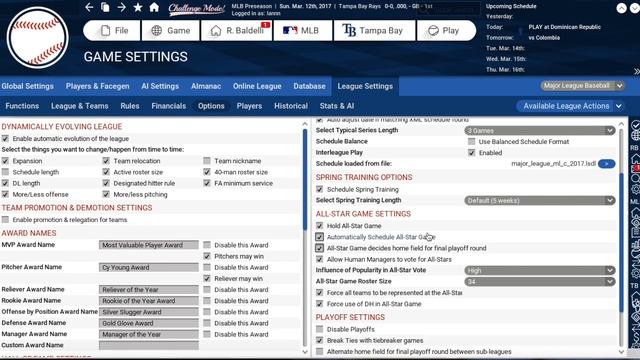Click the globe icon in the right sidebar
The image size is (640, 360).
(636, 136)
